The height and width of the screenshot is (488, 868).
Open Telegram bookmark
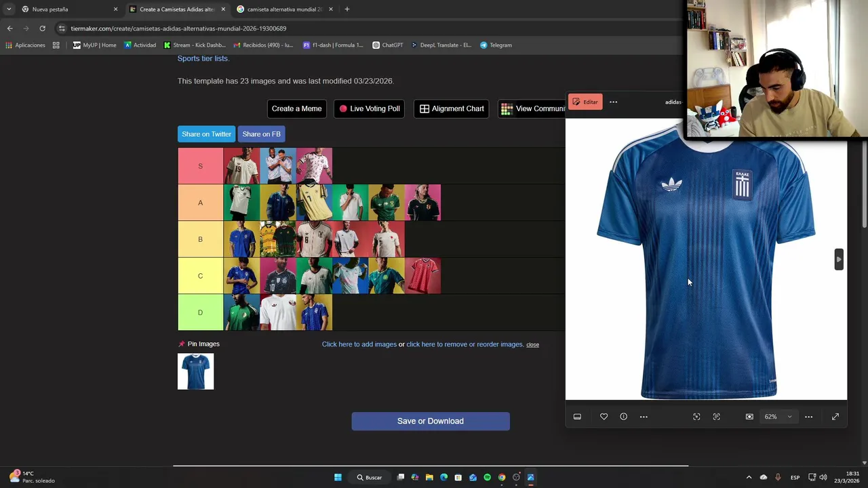[x=496, y=45]
